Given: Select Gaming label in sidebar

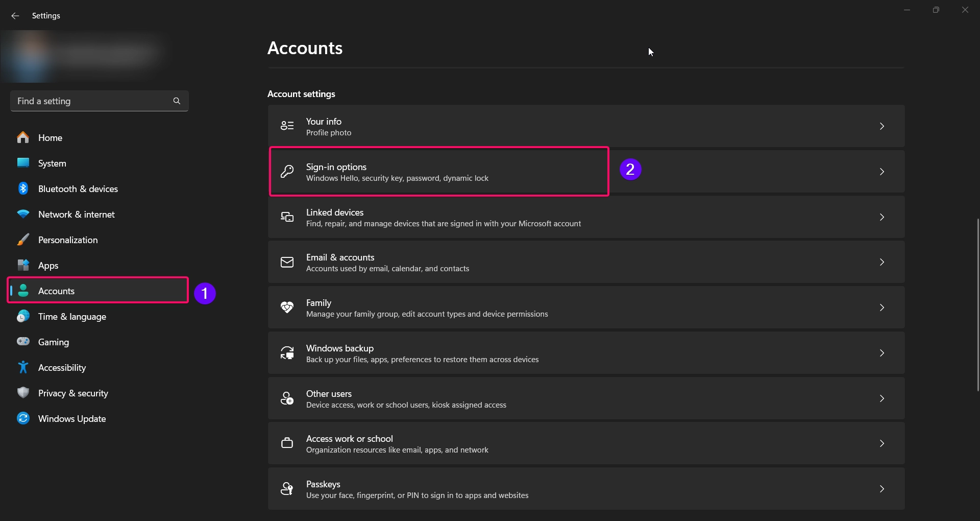Looking at the screenshot, I should click(x=54, y=342).
